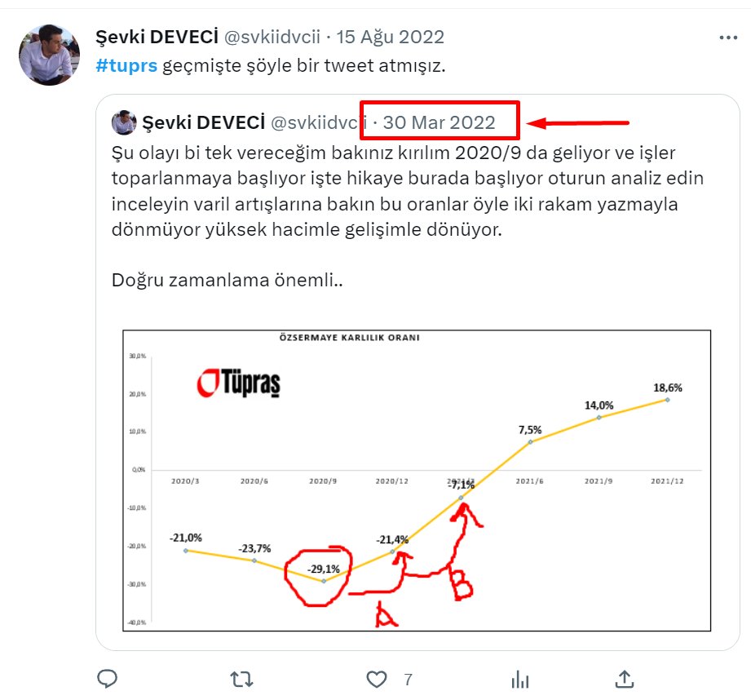Viewport: 751px width, 700px height.
Task: Click the Tüpraş logo in the chart
Action: (x=239, y=383)
